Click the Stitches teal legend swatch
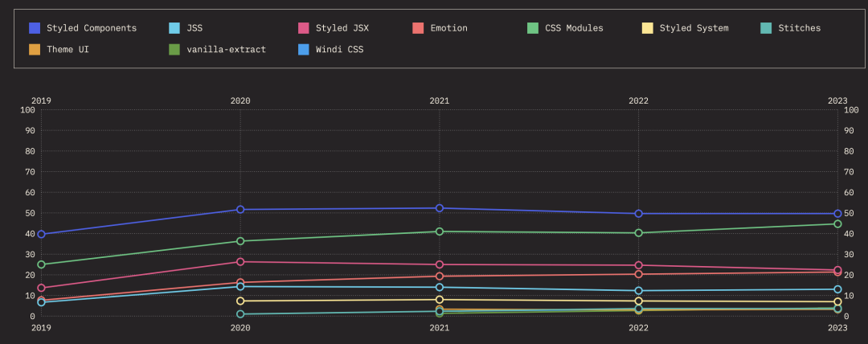Viewport: 868px width, 344px height. tap(766, 28)
